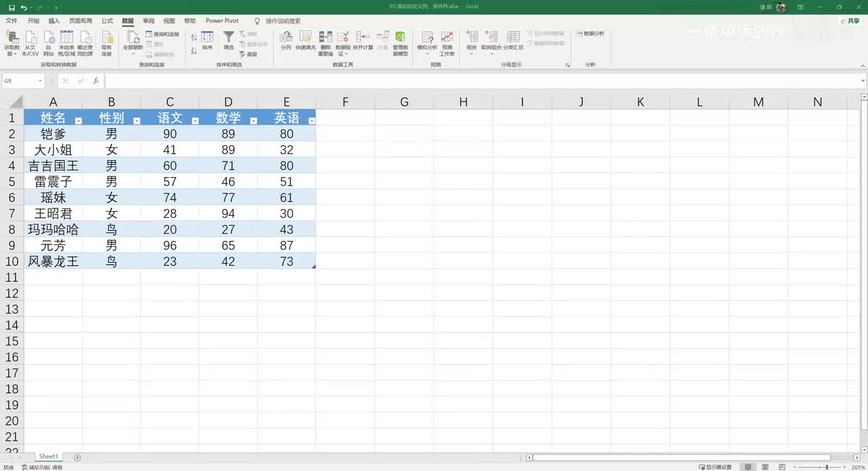Switch to the 页面布局 tab
868x471 pixels.
click(x=81, y=21)
